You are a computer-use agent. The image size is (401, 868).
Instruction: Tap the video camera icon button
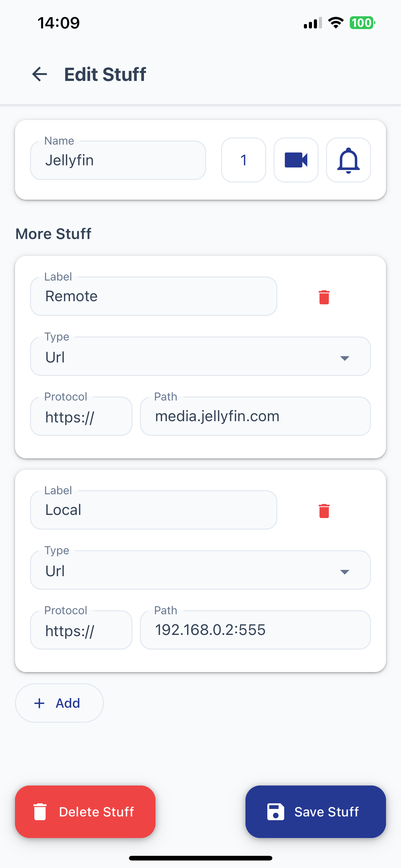[296, 160]
